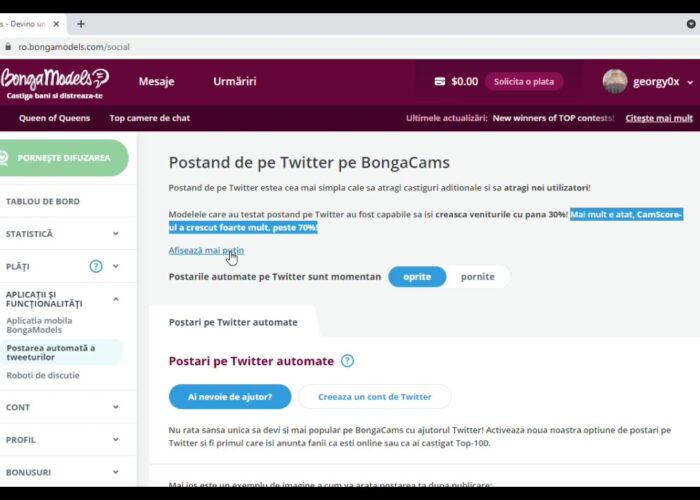Viewport: 700px width, 500px height.
Task: Open Queen of Queens page
Action: [x=54, y=118]
